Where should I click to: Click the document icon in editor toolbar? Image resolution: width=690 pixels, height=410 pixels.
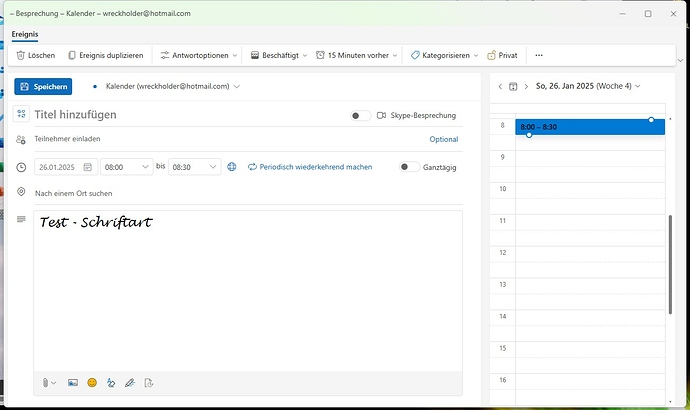click(149, 383)
